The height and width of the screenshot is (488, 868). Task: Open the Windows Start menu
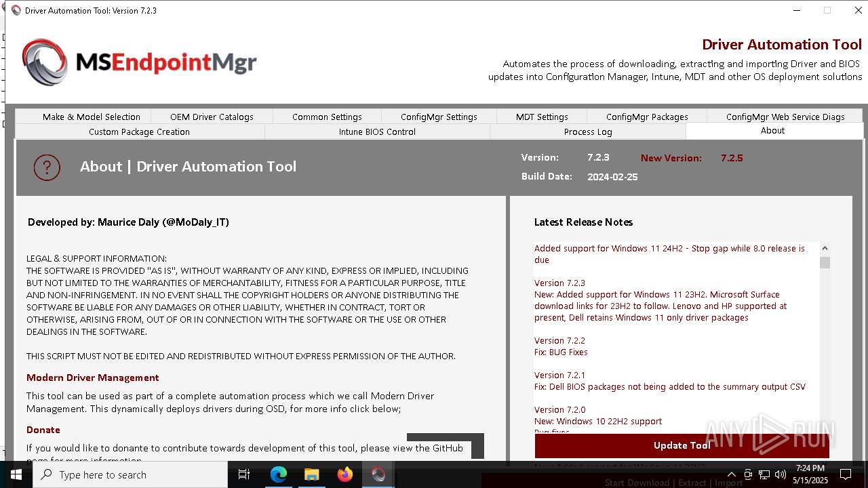pos(16,474)
